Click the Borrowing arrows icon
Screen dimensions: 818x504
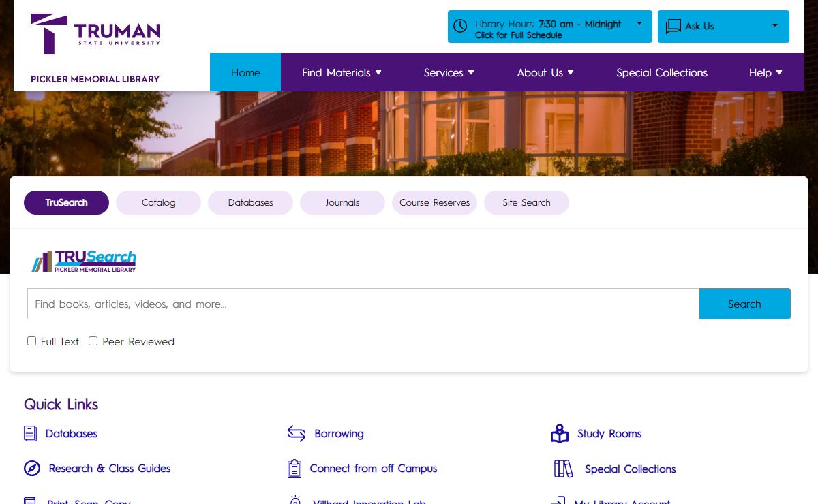coord(296,433)
